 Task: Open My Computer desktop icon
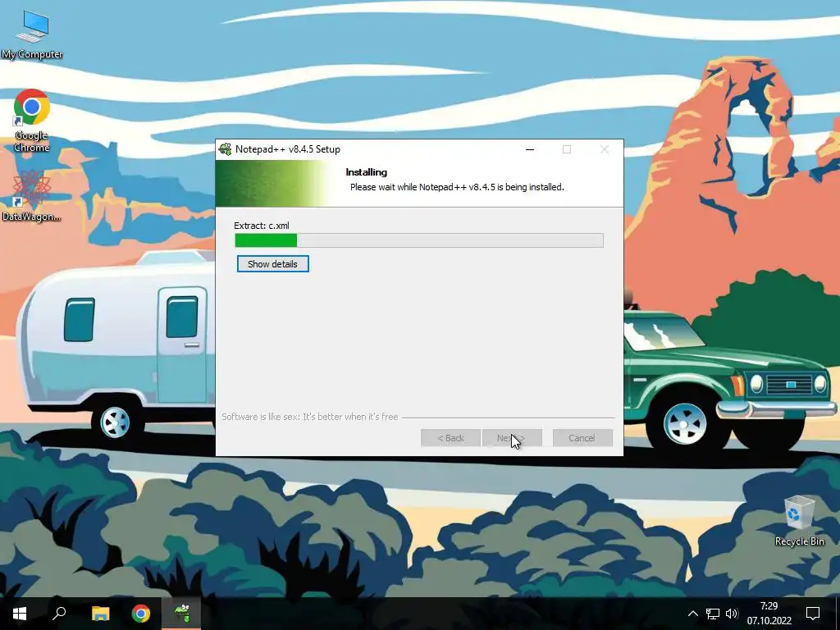pos(32,34)
